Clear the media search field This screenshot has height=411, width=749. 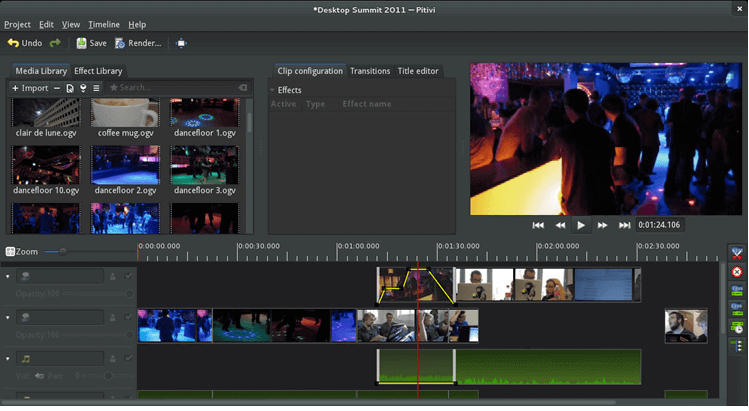[x=243, y=87]
